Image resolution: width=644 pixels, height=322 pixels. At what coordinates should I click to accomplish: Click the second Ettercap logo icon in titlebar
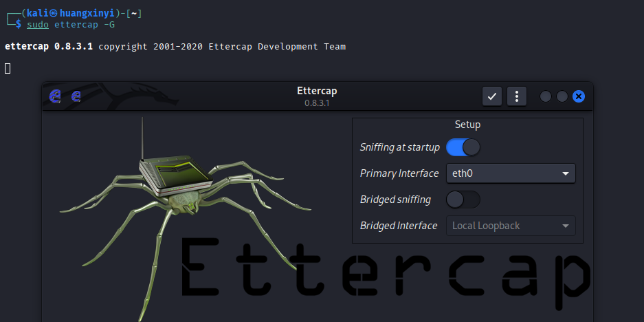(76, 96)
